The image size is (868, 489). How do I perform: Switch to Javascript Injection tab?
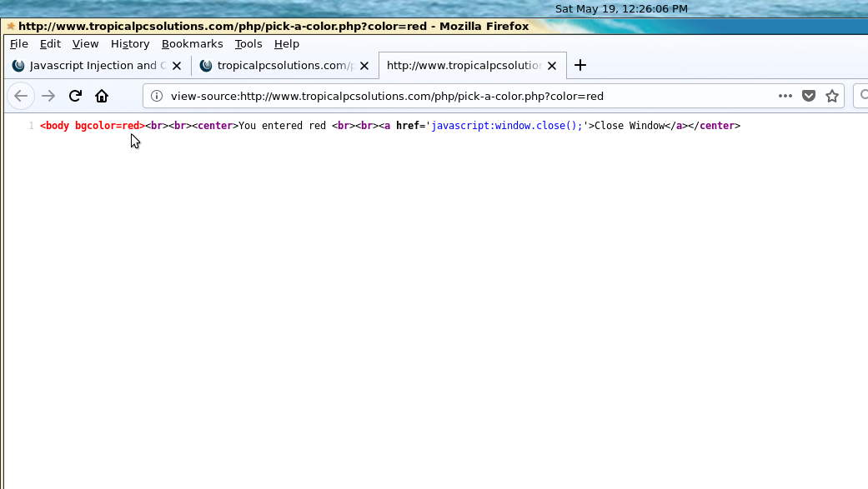[x=97, y=66]
